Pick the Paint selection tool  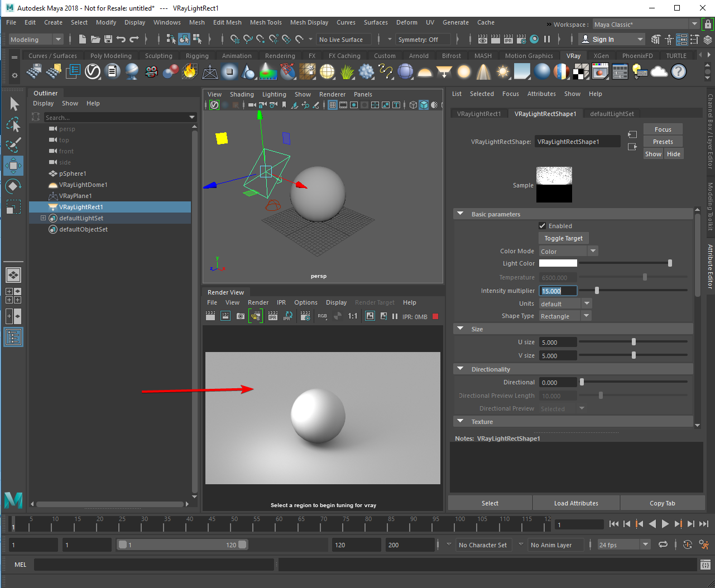click(13, 145)
